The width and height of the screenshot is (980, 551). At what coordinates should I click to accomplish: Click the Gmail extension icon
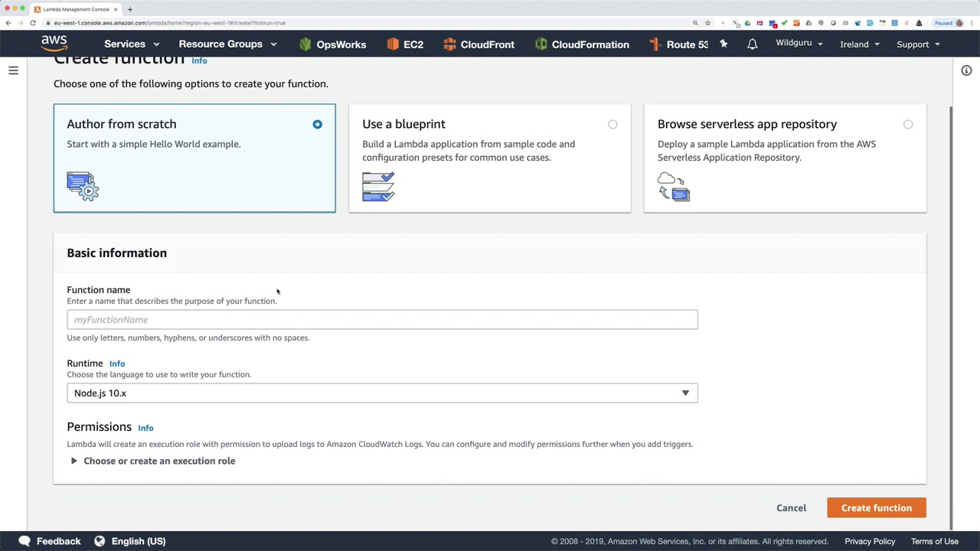759,23
